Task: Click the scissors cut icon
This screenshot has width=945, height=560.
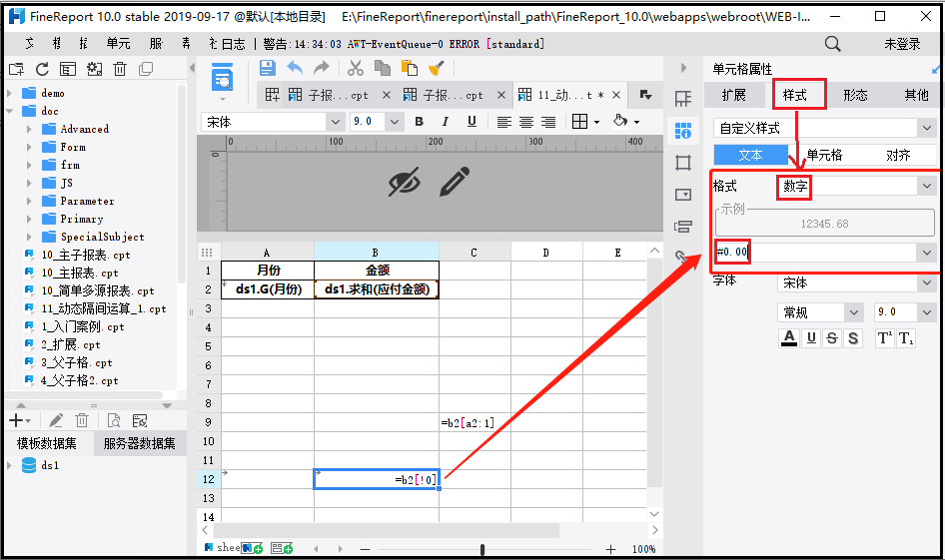Action: point(356,68)
